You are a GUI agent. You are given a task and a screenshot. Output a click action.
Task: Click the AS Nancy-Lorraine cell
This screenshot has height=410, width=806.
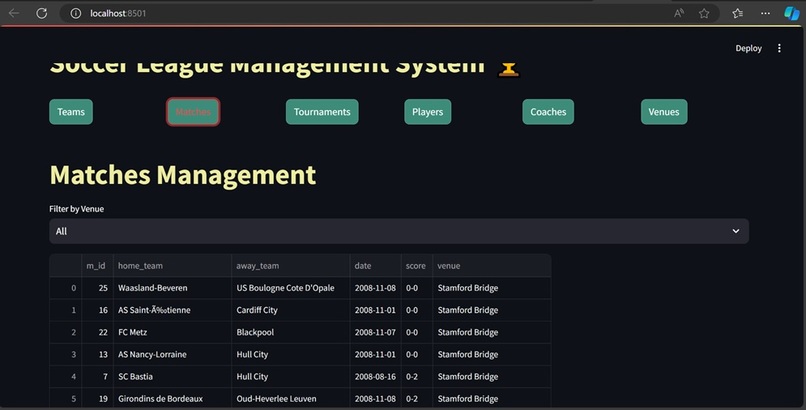coord(172,354)
